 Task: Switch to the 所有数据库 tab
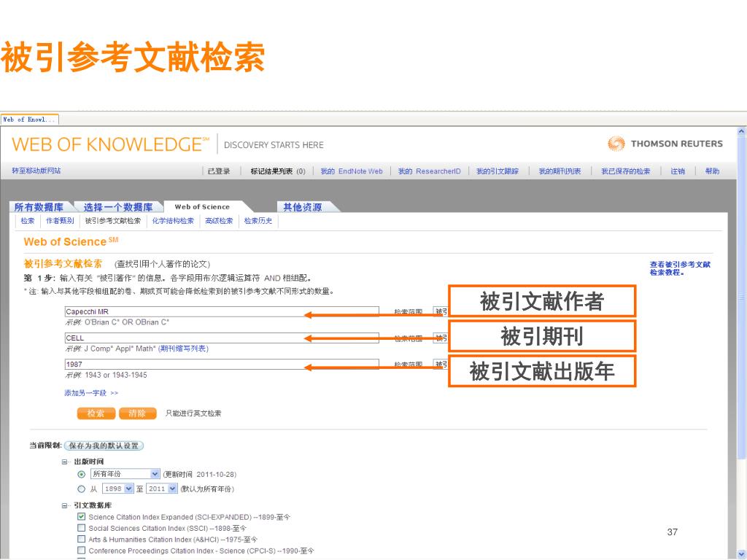39,206
